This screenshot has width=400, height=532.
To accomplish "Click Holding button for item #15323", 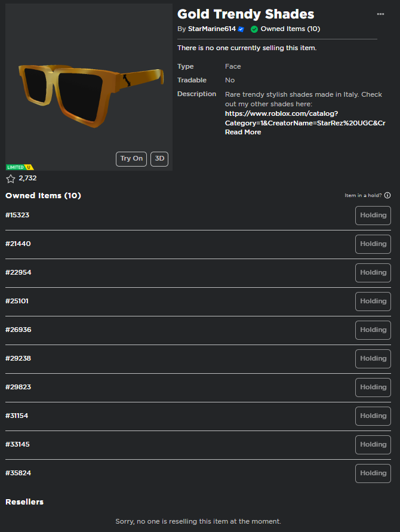I will click(x=373, y=216).
